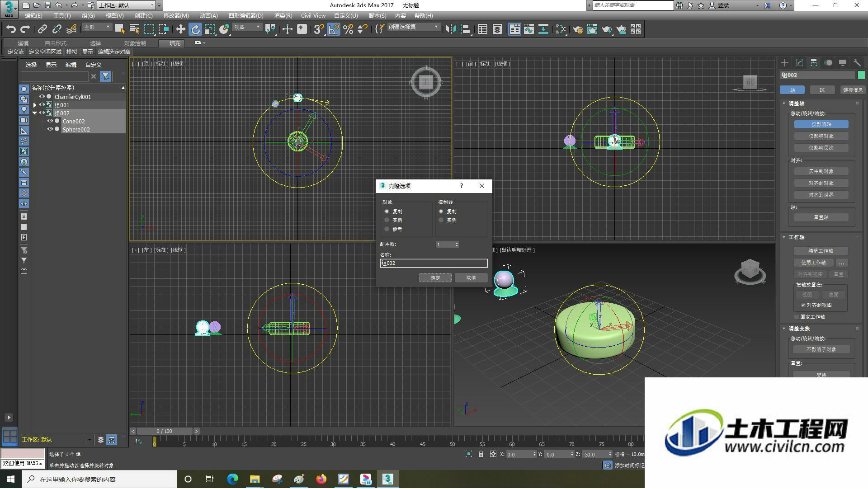This screenshot has height=489, width=868.
Task: Open named selection sets dropdown
Action: click(413, 28)
